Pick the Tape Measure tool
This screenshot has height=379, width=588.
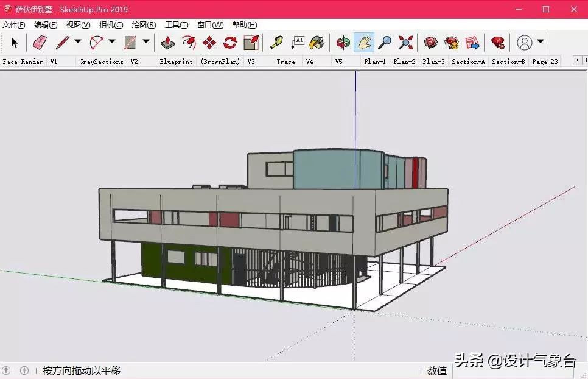pos(277,43)
